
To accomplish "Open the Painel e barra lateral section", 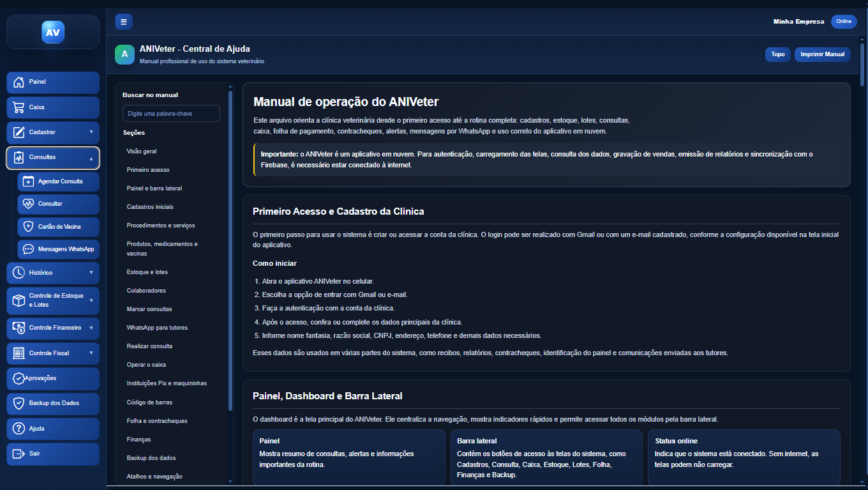I will [154, 188].
